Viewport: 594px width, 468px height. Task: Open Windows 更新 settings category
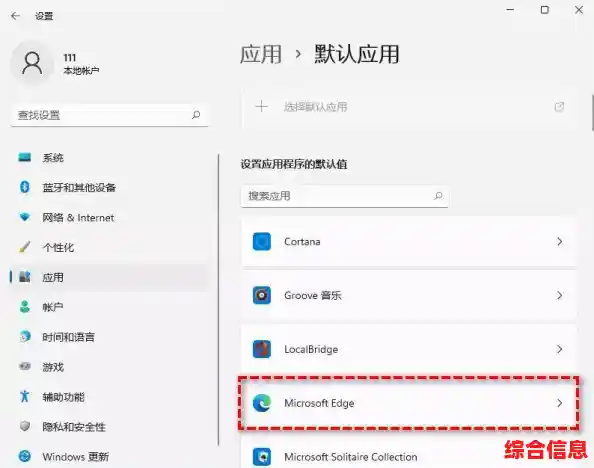(109, 456)
